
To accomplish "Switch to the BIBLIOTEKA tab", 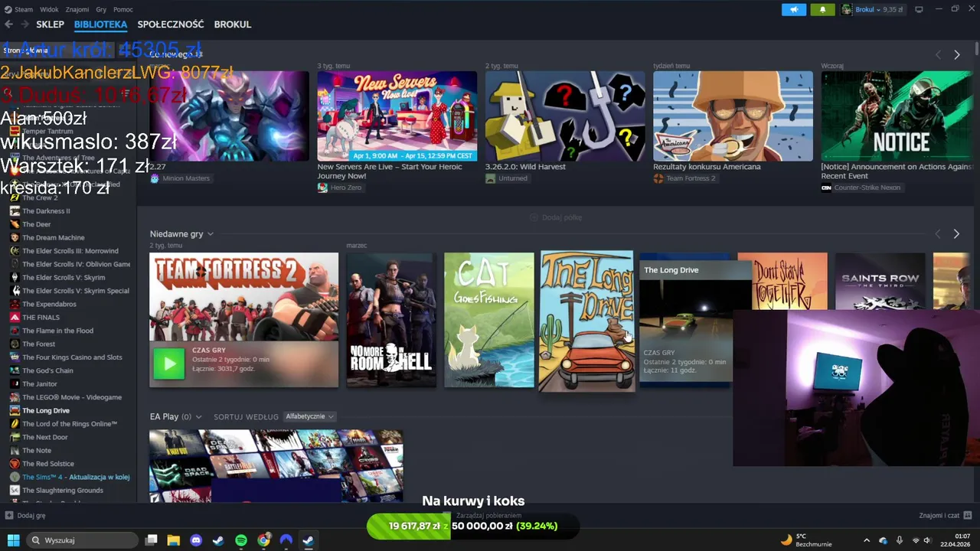I will tap(100, 24).
